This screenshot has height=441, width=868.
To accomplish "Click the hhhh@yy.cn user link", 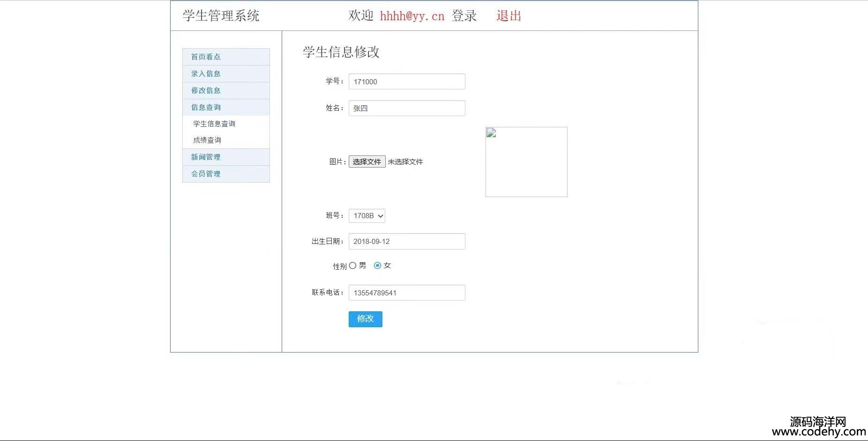I will click(x=412, y=16).
